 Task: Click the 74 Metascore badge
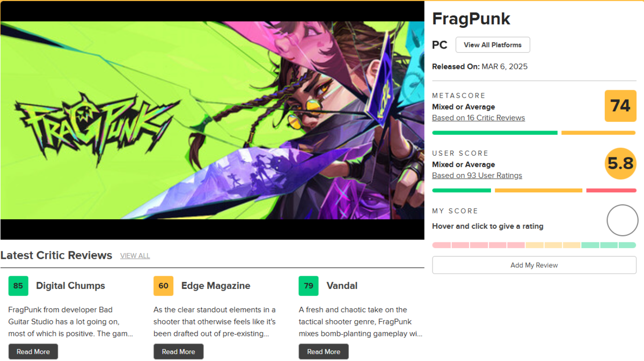(620, 106)
